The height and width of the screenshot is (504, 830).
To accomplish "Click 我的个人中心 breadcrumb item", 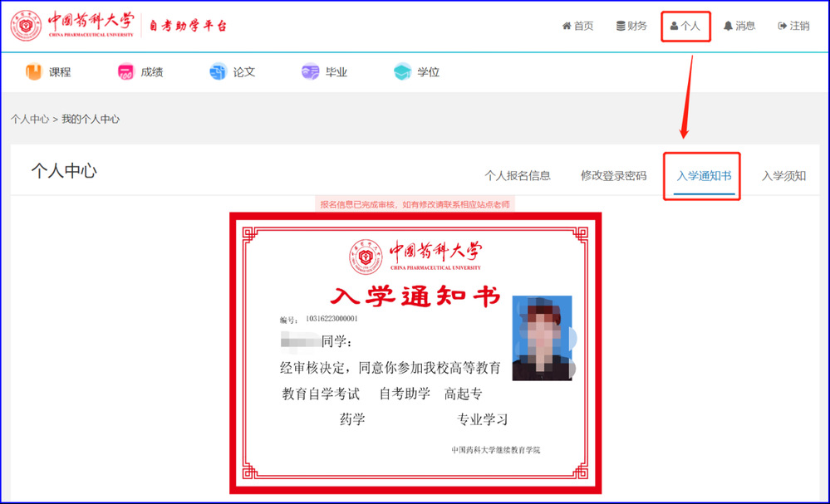I will click(91, 120).
